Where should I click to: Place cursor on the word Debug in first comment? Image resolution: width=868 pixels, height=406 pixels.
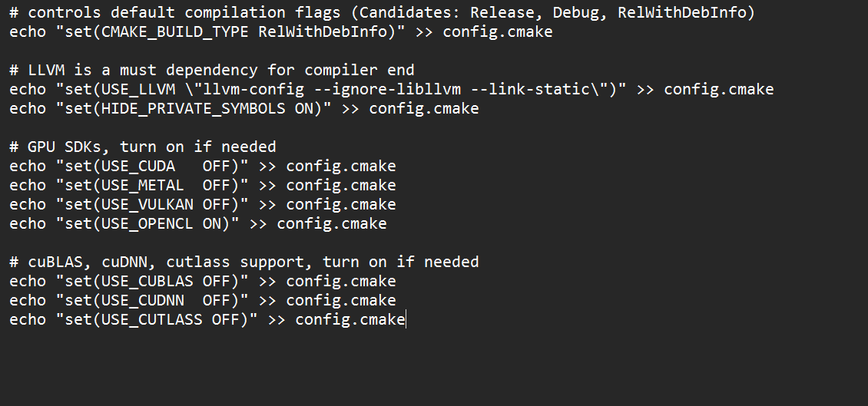click(x=575, y=13)
